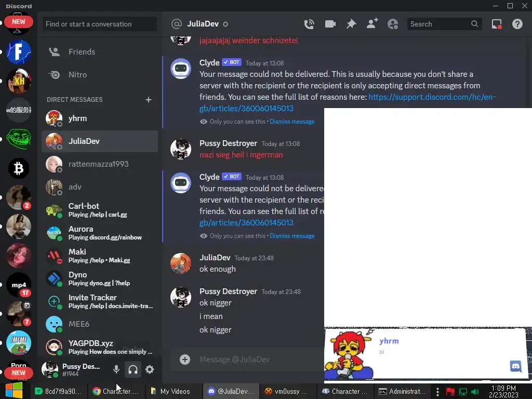
Task: Open the blue F server icon
Action: 19,52
